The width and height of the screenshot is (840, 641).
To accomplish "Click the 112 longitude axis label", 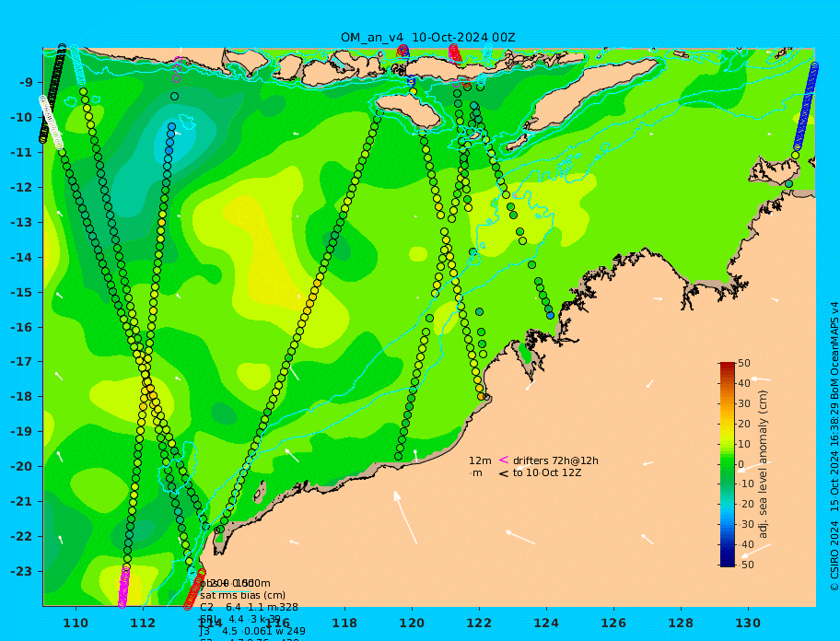I will (143, 623).
